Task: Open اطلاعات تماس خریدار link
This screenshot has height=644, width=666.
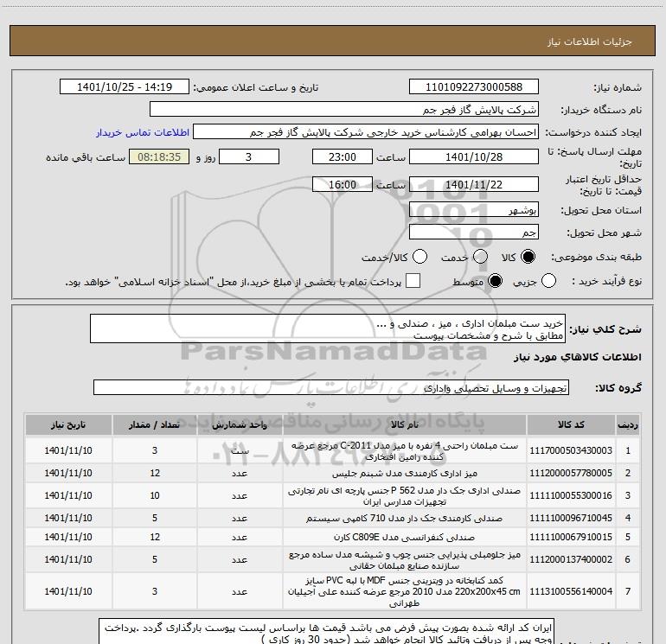Action: pyautogui.click(x=143, y=132)
